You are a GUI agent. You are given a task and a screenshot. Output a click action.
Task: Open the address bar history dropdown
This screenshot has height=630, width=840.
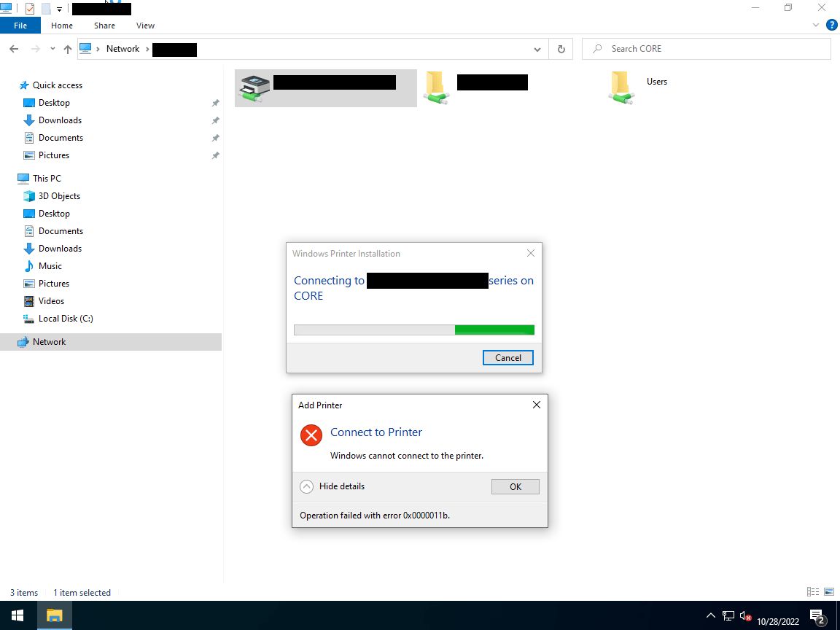click(537, 49)
